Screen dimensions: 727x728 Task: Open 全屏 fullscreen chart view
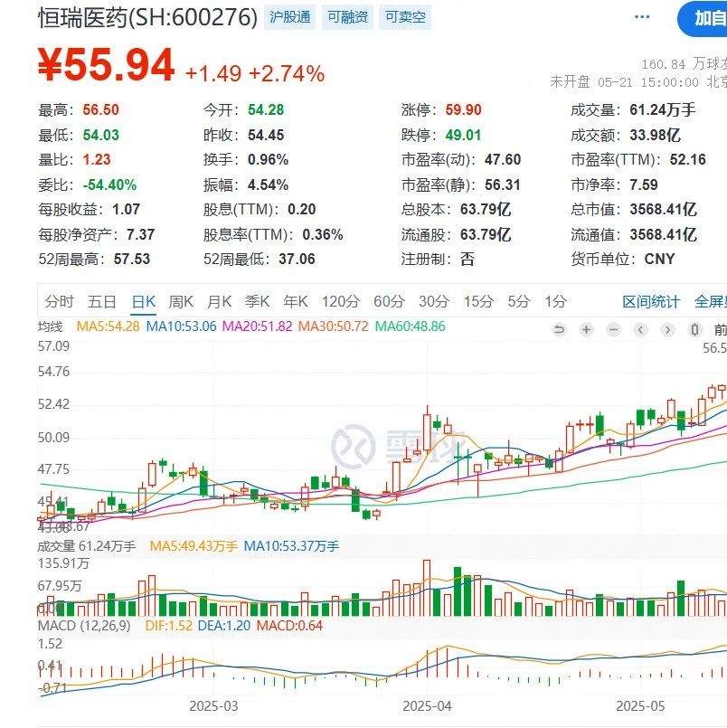click(711, 302)
